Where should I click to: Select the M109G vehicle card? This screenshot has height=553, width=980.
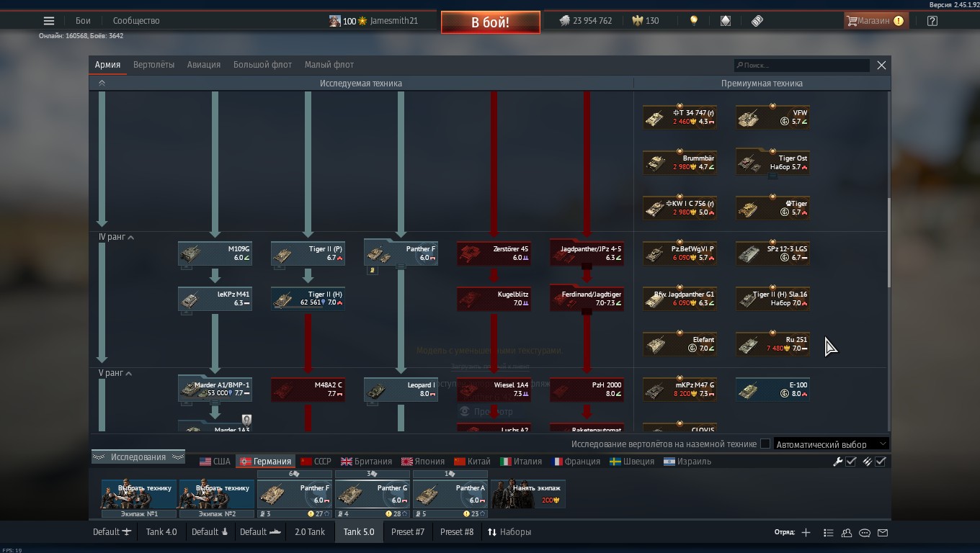(x=215, y=253)
